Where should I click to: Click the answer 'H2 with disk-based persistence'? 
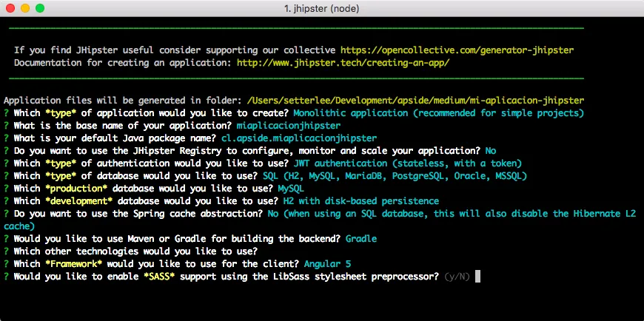point(361,201)
